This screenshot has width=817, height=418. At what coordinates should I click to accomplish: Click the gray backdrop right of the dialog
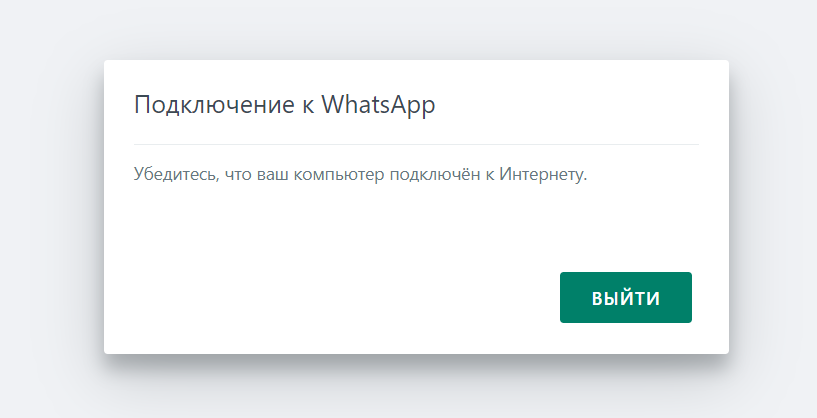coord(773,208)
